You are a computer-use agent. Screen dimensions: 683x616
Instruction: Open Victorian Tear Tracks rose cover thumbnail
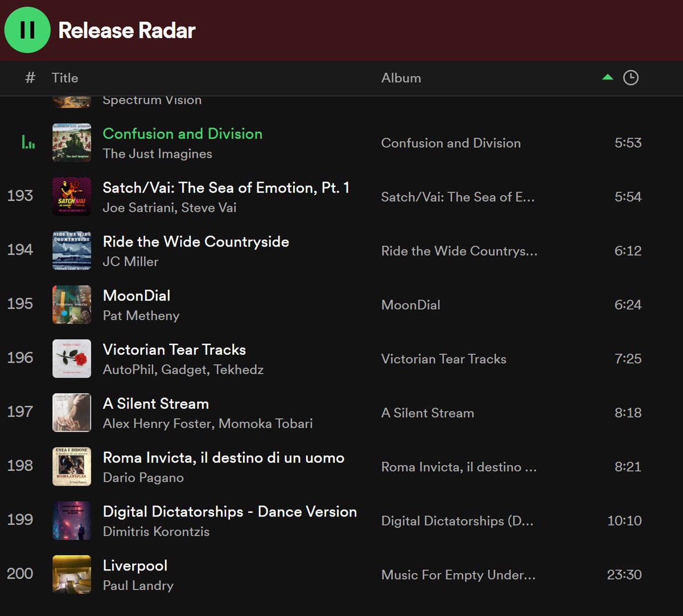tap(72, 359)
